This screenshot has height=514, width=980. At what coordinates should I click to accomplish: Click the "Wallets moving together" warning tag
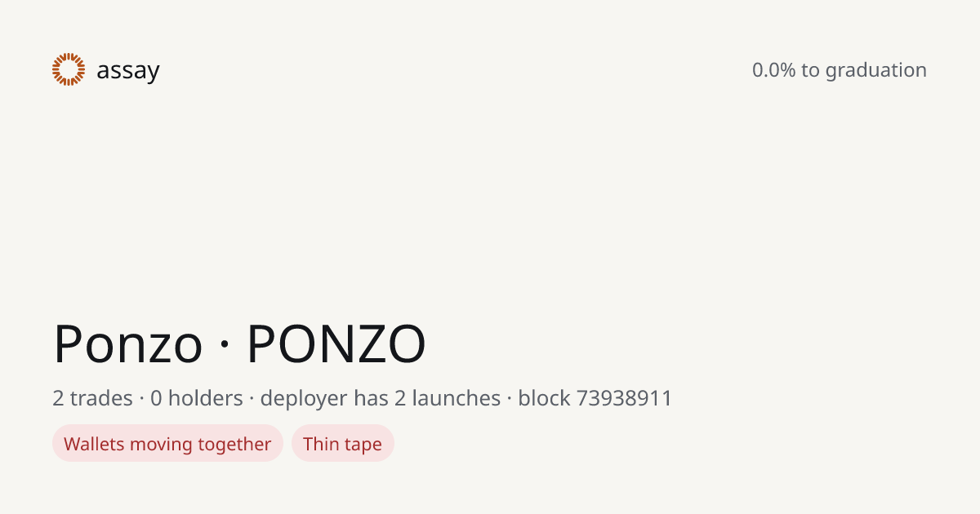coord(167,443)
